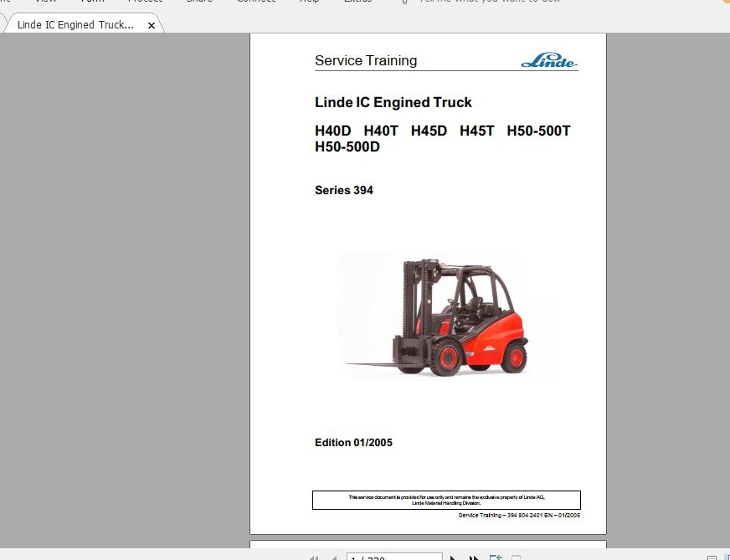Click the 'Linde IC Engined Truck' title
730x560 pixels.
point(393,102)
